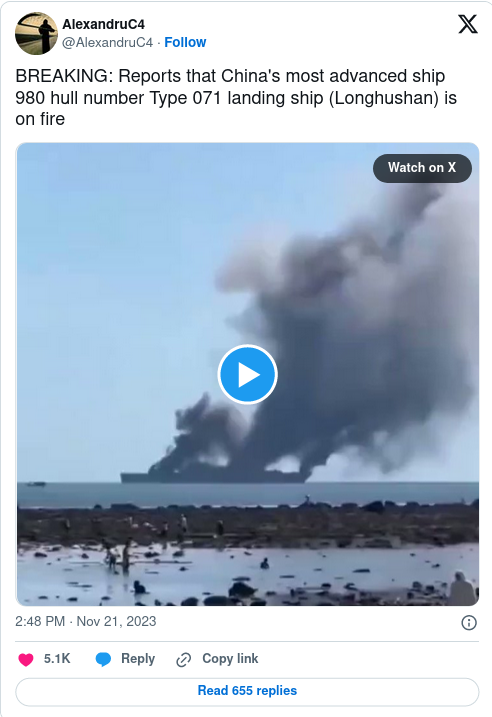The image size is (492, 717).
Task: Open AlexandruC4 profile avatar
Action: pos(36,33)
